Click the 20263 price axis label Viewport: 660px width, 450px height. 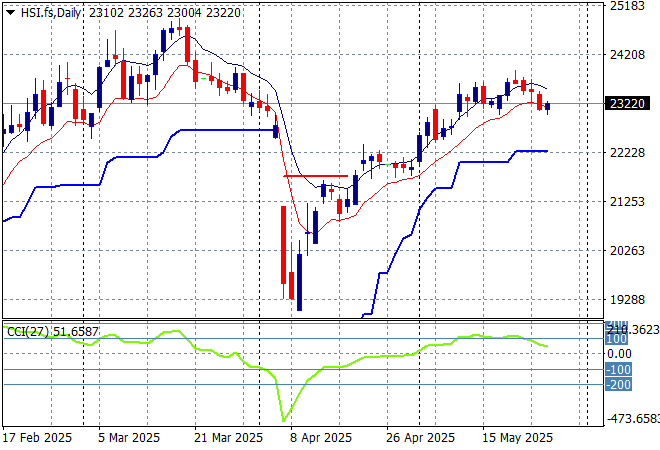[627, 251]
